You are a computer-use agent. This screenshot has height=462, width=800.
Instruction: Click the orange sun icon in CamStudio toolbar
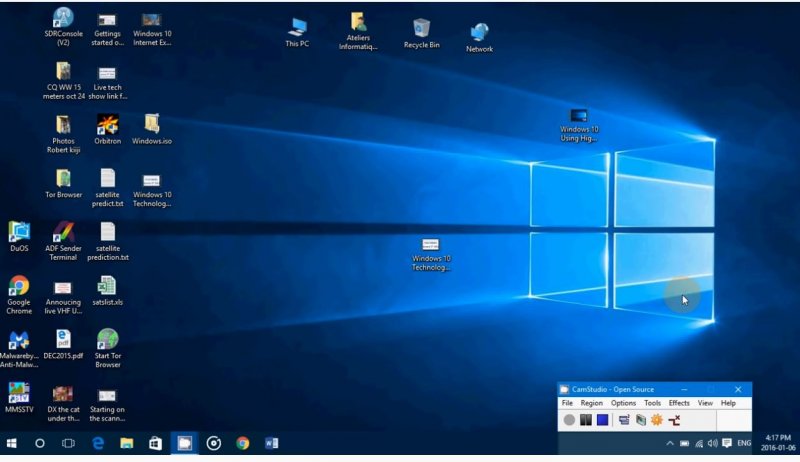(657, 420)
